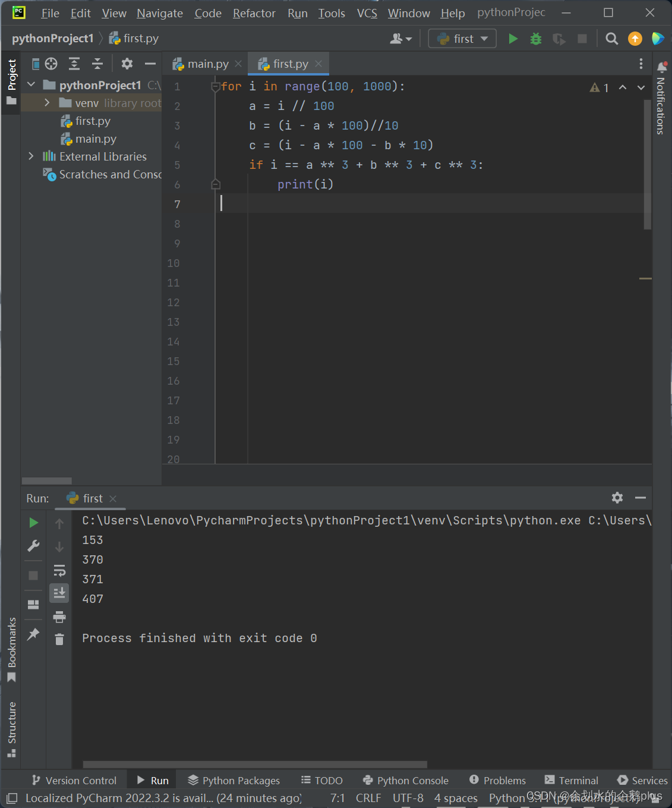Image resolution: width=672 pixels, height=808 pixels.
Task: Close the first.py editor tab
Action: click(318, 64)
